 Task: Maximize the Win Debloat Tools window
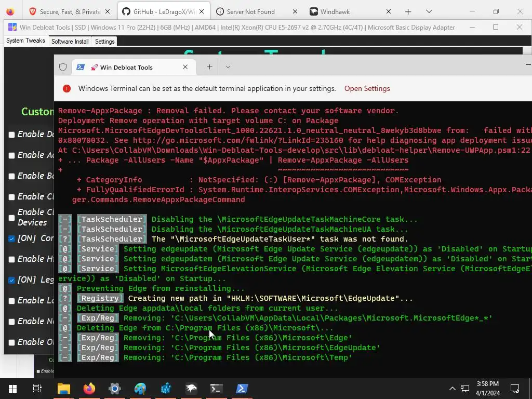pyautogui.click(x=496, y=27)
